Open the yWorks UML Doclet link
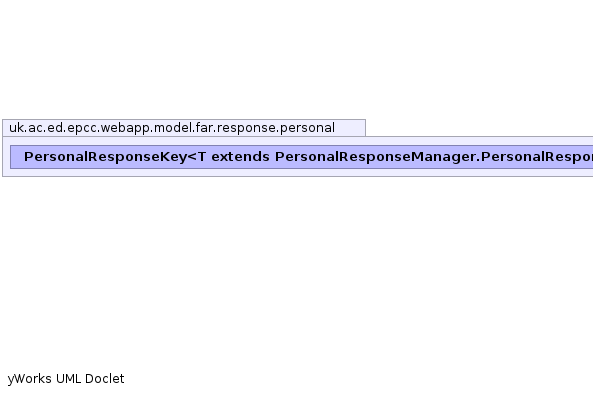This screenshot has height=396, width=593. point(66,379)
